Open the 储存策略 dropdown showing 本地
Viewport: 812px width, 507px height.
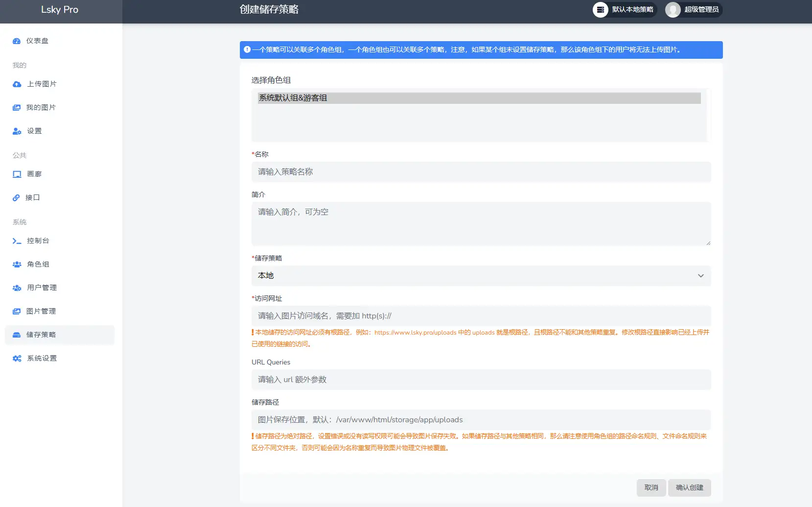point(481,275)
